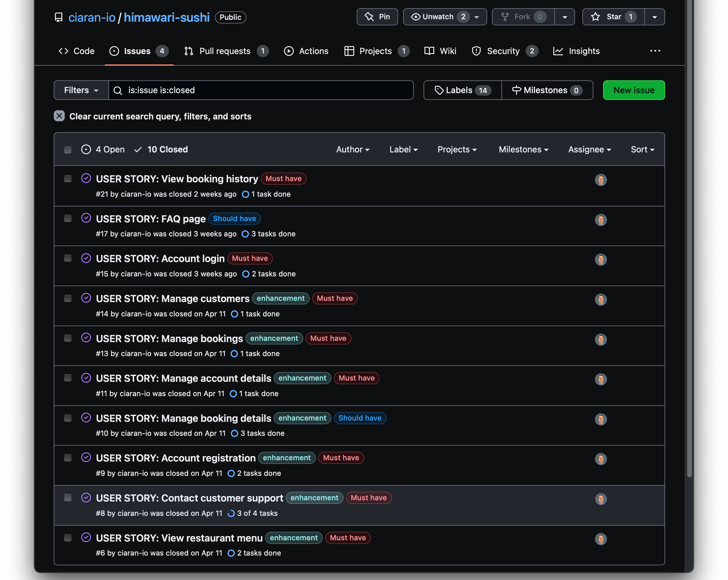728x580 pixels.
Task: Check the Manage account details issue checkbox
Action: click(x=68, y=378)
